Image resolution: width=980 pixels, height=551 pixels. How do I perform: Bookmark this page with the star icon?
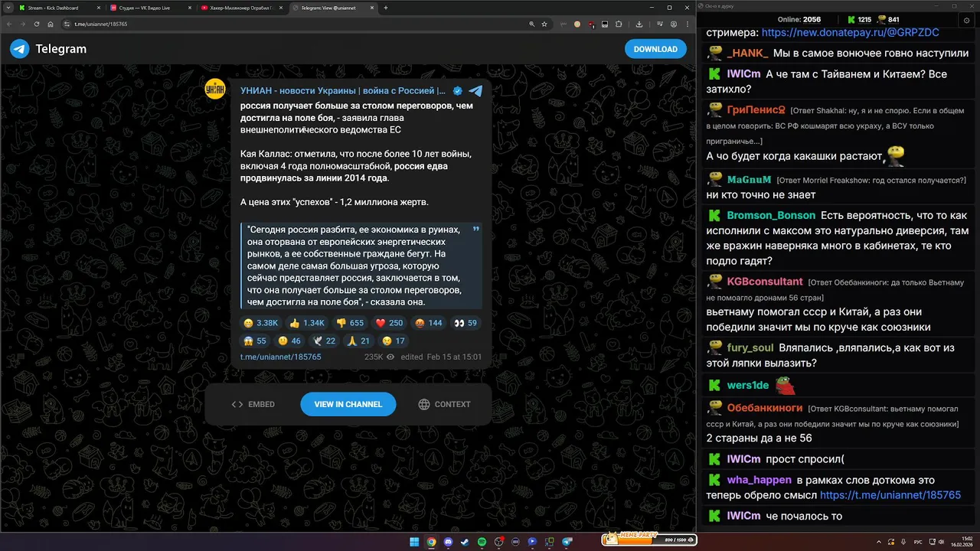(x=544, y=24)
